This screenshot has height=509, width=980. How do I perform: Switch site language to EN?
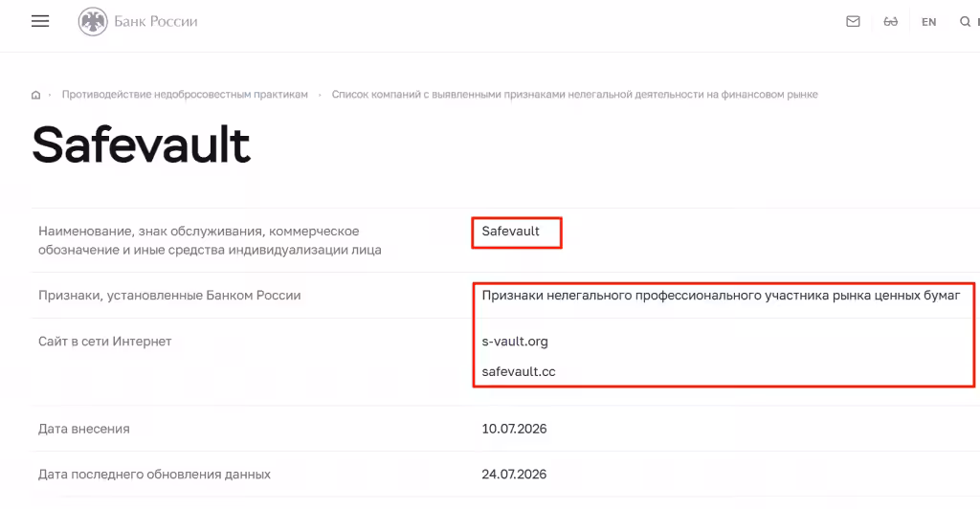[928, 22]
